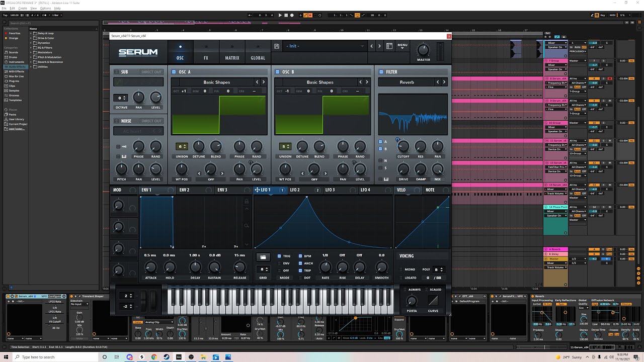Click the Tap tempo button
This screenshot has height=362, width=644.
6,15
